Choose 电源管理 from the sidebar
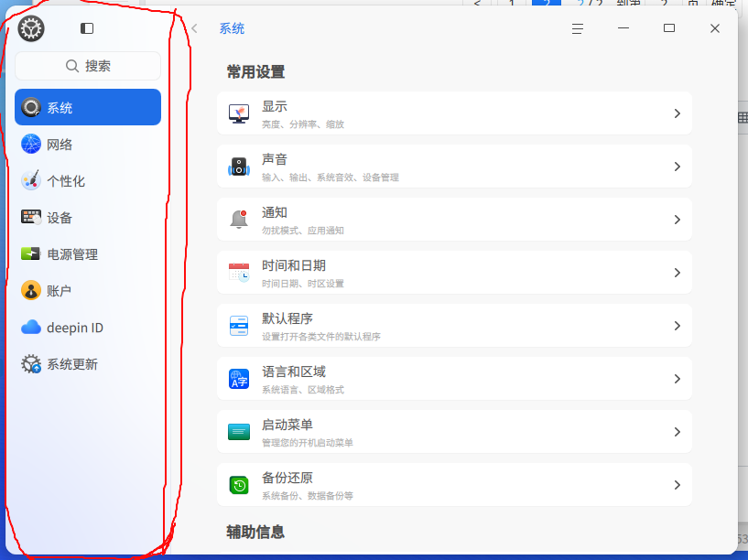 click(x=88, y=254)
